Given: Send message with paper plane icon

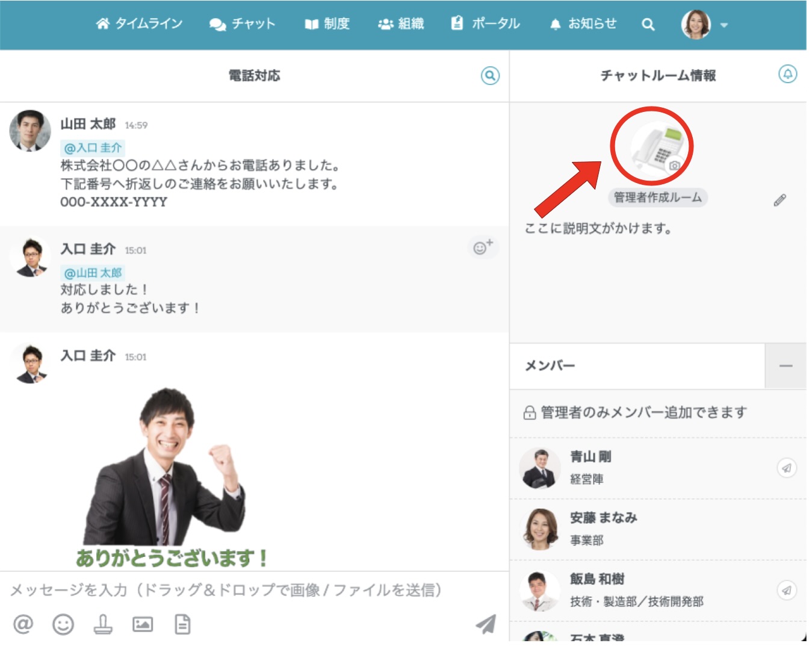Looking at the screenshot, I should pyautogui.click(x=486, y=624).
